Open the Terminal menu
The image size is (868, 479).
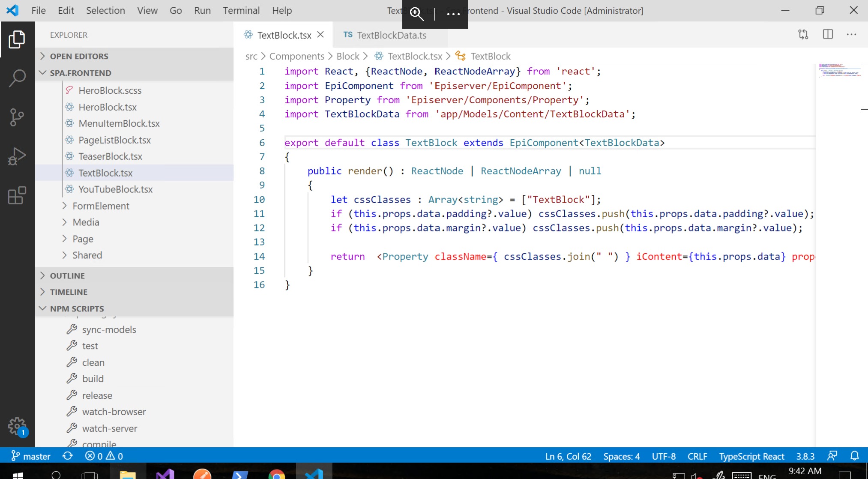pyautogui.click(x=241, y=10)
